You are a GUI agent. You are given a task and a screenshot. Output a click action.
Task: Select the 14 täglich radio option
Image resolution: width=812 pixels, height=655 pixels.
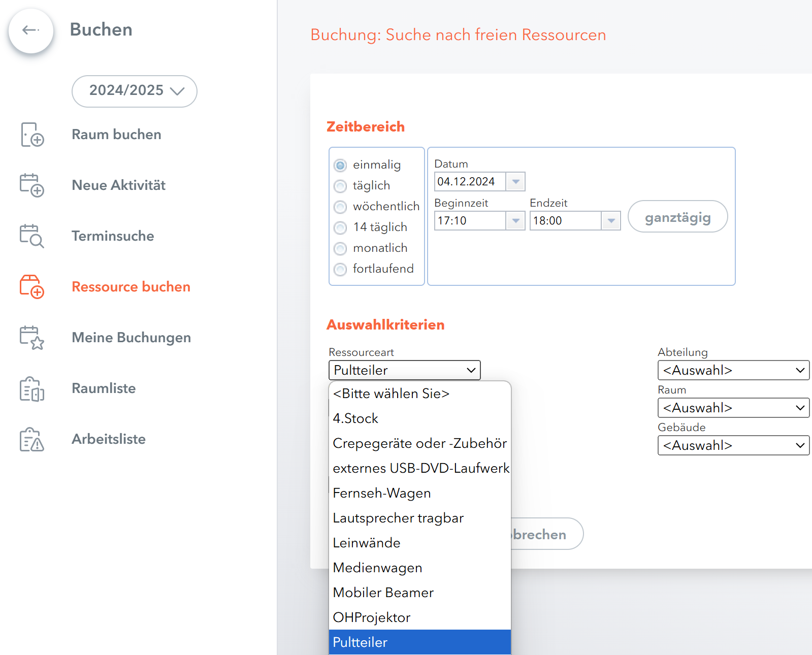coord(340,228)
